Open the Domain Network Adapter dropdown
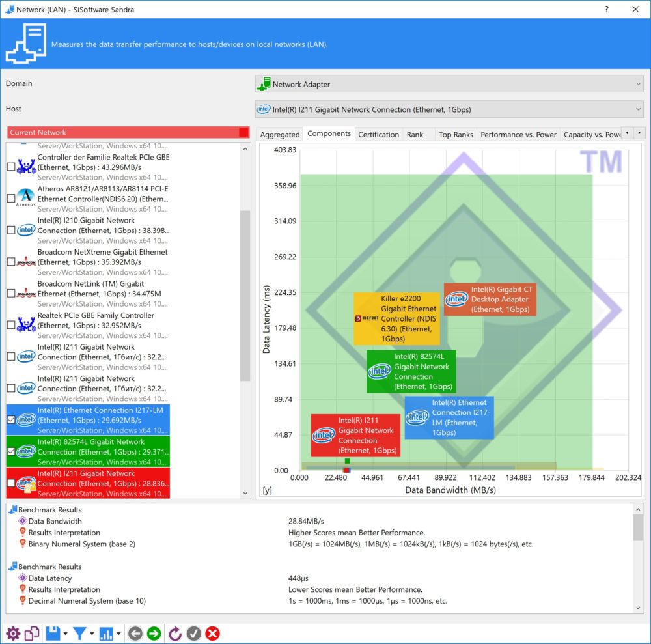Image resolution: width=651 pixels, height=644 pixels. click(449, 84)
